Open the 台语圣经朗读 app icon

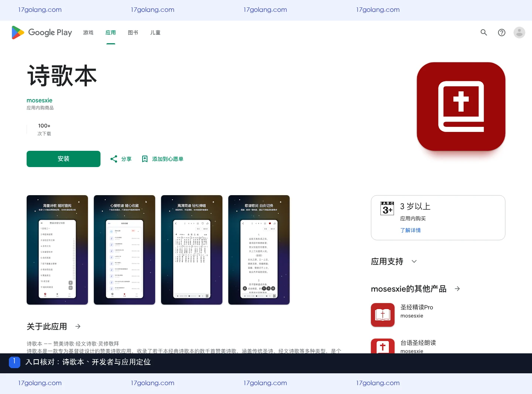coord(383,346)
